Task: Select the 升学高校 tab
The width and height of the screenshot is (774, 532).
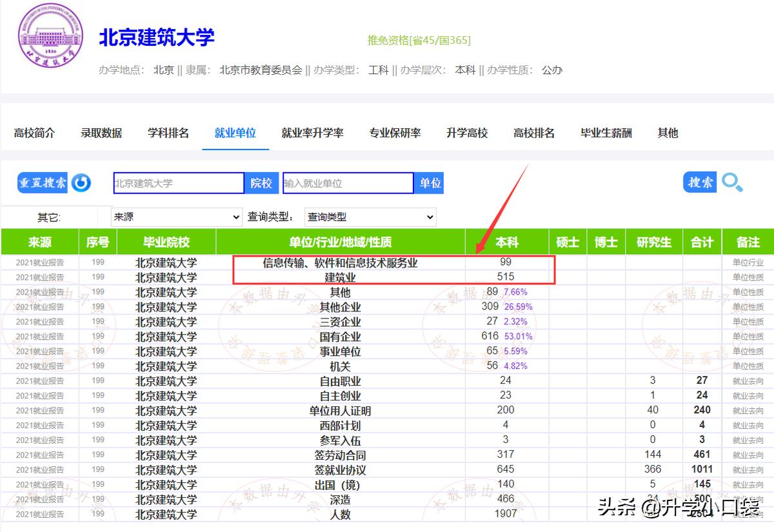Action: click(466, 133)
